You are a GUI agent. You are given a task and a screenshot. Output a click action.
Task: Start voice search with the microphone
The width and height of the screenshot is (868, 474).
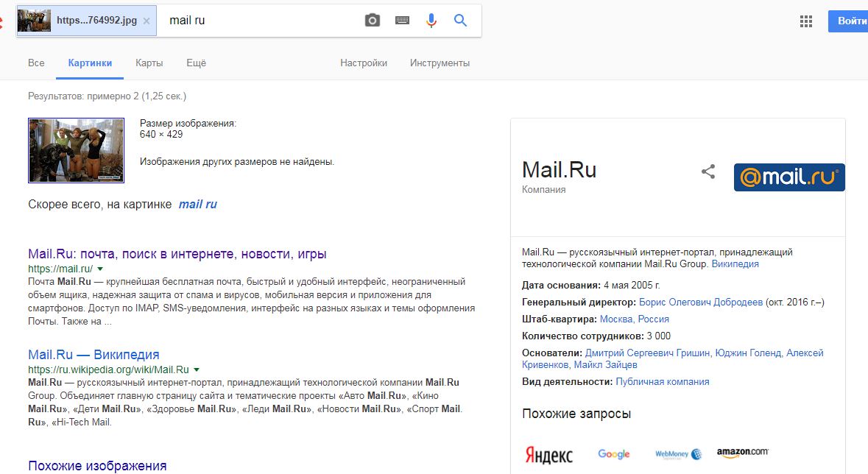click(431, 21)
